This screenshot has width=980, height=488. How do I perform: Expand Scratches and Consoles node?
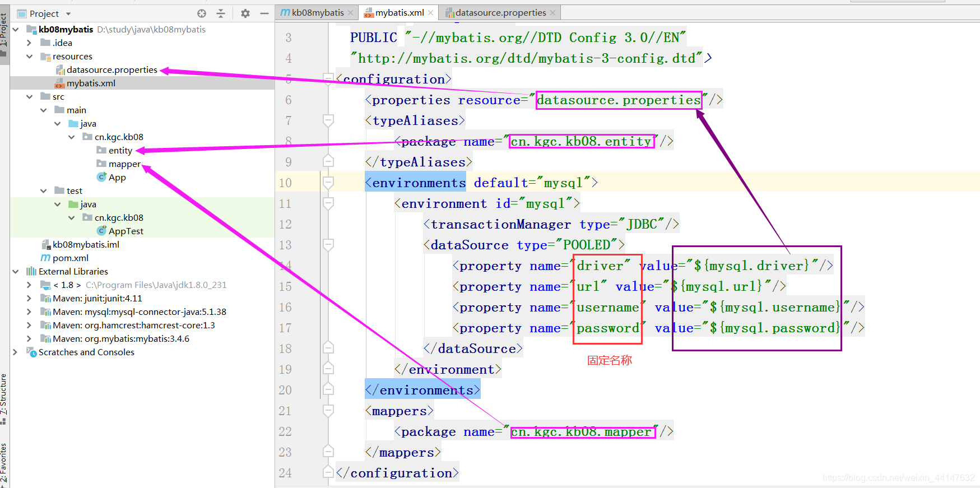click(x=16, y=352)
